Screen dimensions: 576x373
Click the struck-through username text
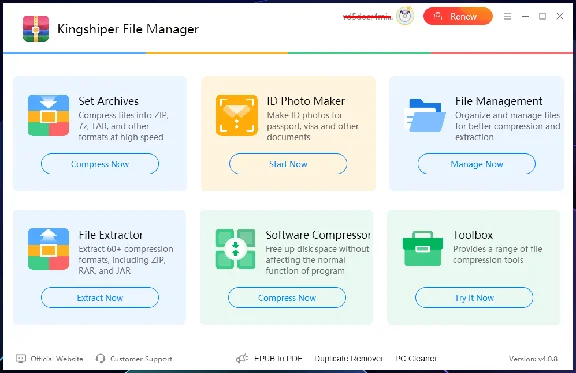pos(367,17)
